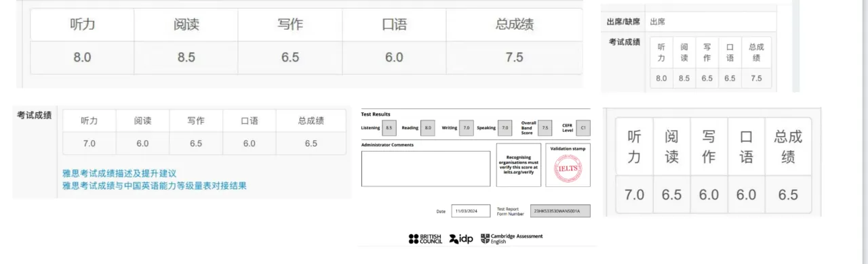Click the "Administrator Comments" label
Viewport: 868px width, 264px height.
pos(387,145)
